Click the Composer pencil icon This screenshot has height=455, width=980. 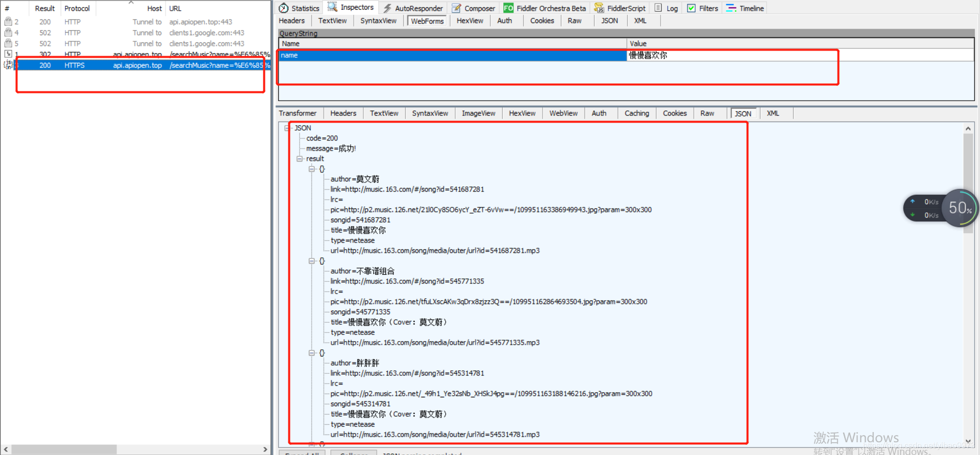pyautogui.click(x=456, y=8)
